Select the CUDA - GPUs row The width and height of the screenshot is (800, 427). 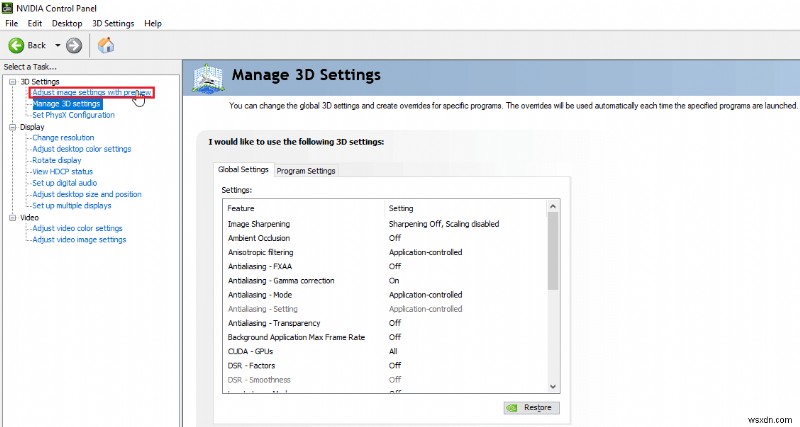[385, 351]
